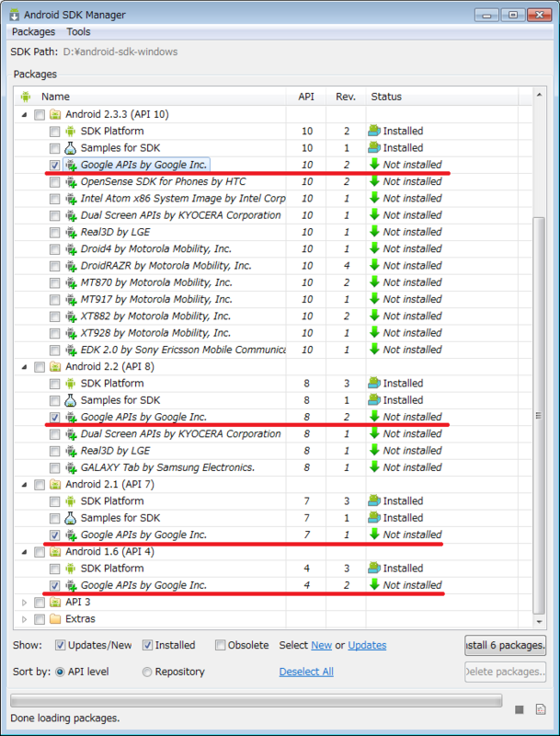The image size is (560, 736).
Task: Click the Samples flask icon for API 7
Action: point(71,519)
